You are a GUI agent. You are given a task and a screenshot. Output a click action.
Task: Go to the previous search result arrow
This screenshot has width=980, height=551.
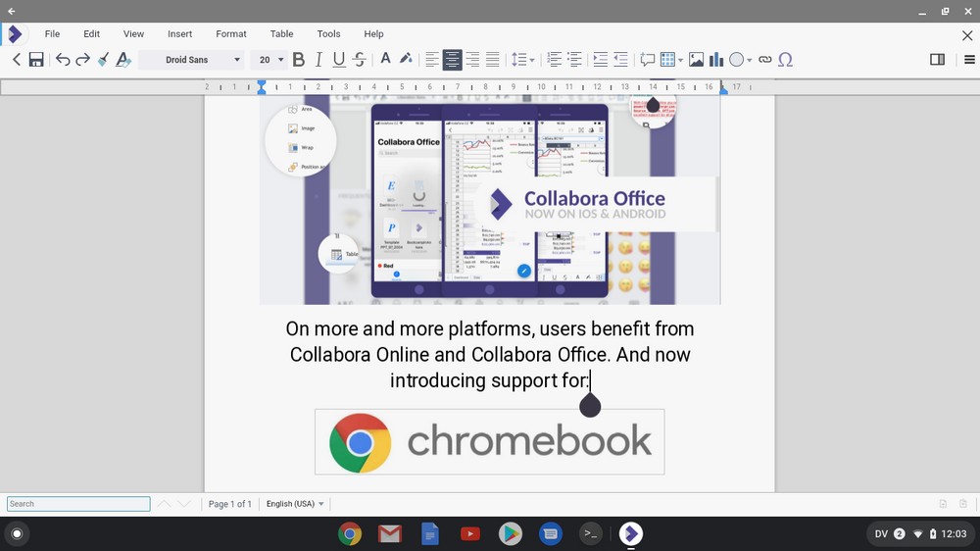click(x=164, y=504)
